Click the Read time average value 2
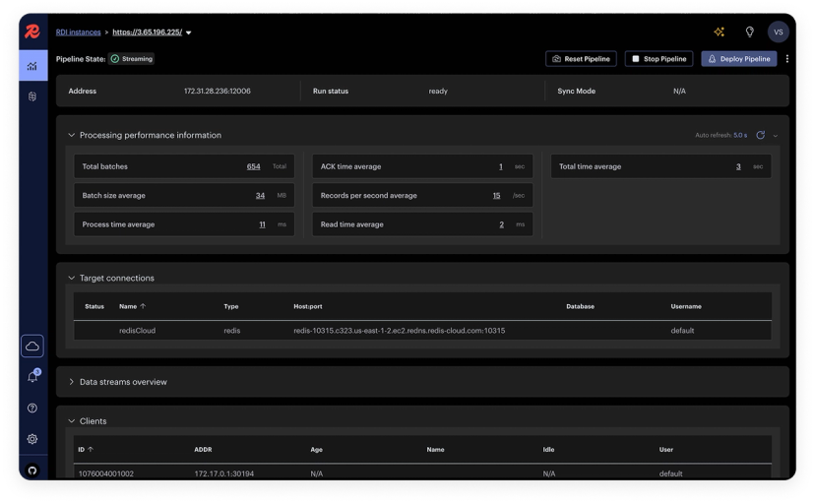Screen dimensions: 815x504 coord(502,225)
